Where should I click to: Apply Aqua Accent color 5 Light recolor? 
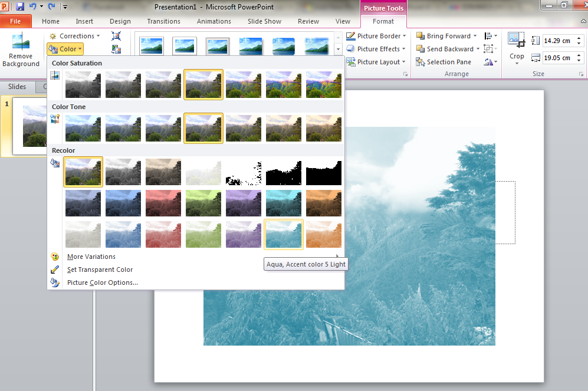tap(284, 234)
